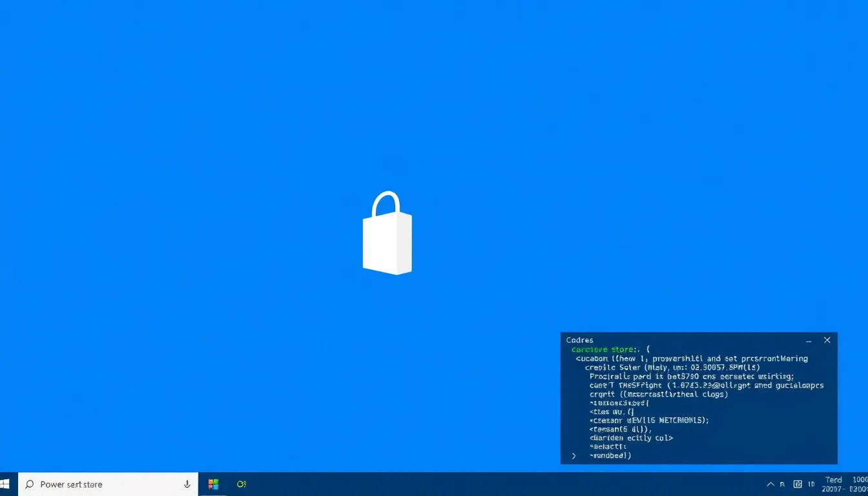Open the colorful Microsoft Store taskbar icon
The width and height of the screenshot is (868, 496).
pos(213,484)
